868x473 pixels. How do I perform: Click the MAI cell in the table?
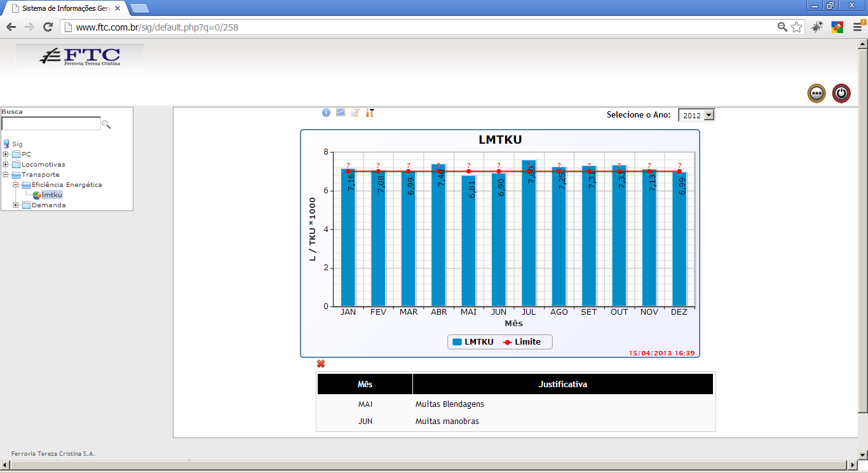pos(365,404)
